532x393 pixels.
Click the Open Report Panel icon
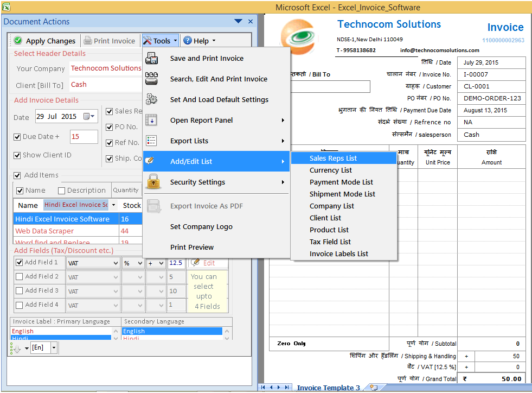tap(151, 121)
